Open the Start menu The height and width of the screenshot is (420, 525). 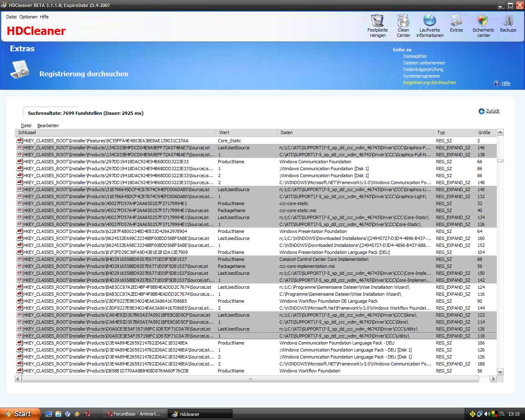coord(20,414)
